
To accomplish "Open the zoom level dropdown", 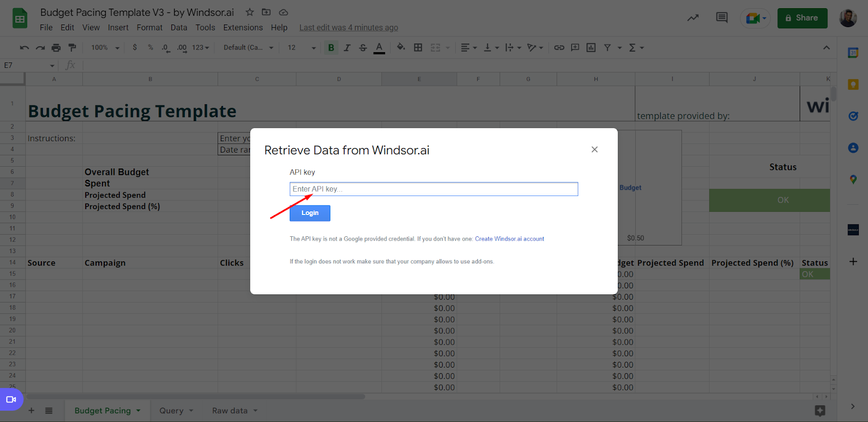I will click(x=105, y=48).
